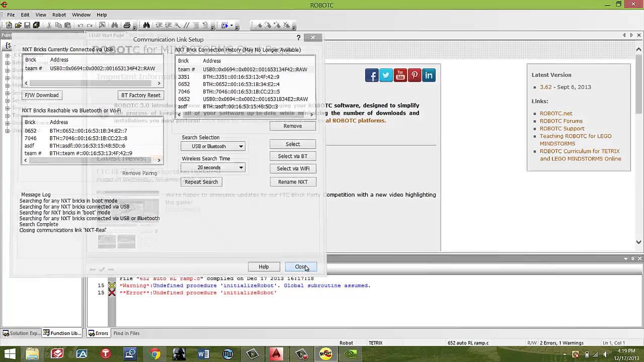Select brick 3351 in connection history list

[246, 77]
